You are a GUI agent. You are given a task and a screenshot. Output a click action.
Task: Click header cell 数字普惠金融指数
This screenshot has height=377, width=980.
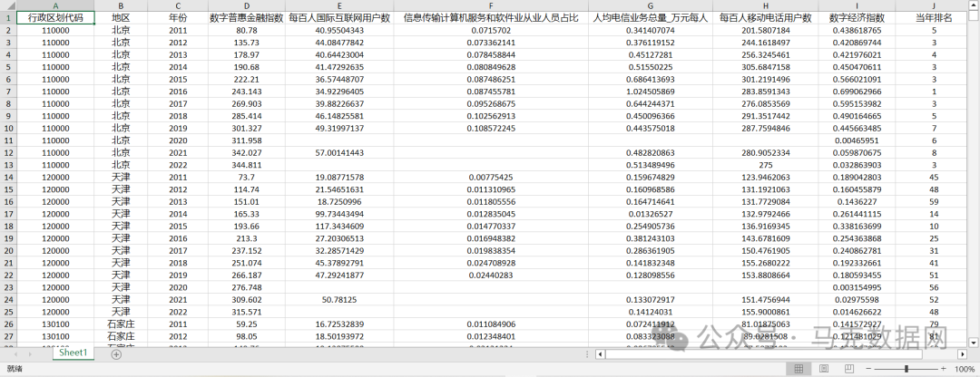[246, 18]
